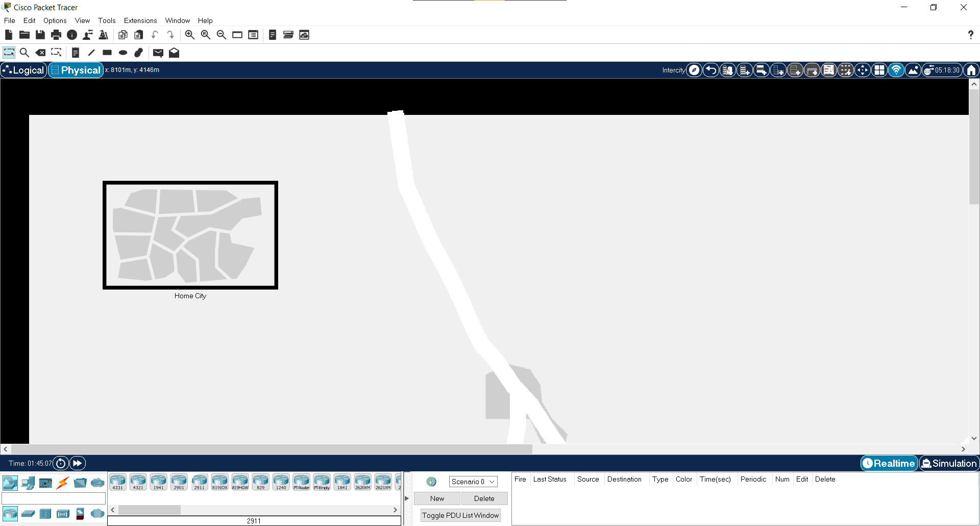The width and height of the screenshot is (980, 526).
Task: Toggle the grid icon in Physical bar
Action: click(x=879, y=70)
